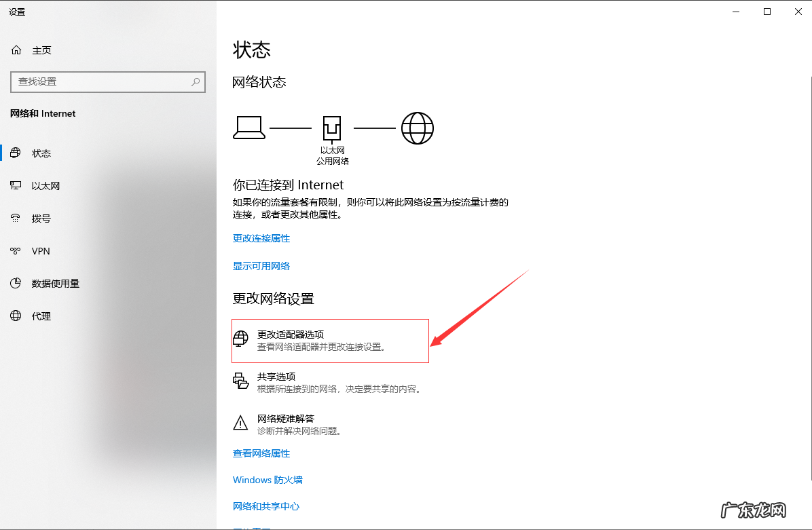Click inside the 查找设置 search box
This screenshot has height=530, width=812.
tap(107, 81)
